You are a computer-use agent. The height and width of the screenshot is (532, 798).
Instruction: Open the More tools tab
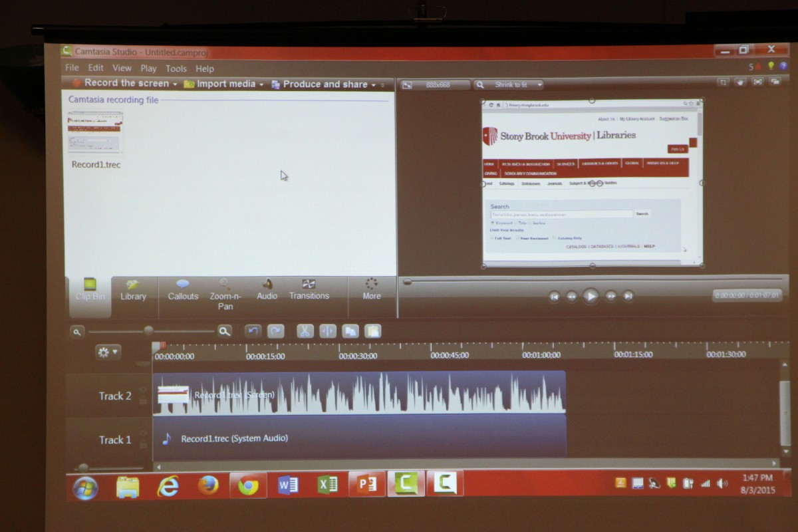click(372, 290)
